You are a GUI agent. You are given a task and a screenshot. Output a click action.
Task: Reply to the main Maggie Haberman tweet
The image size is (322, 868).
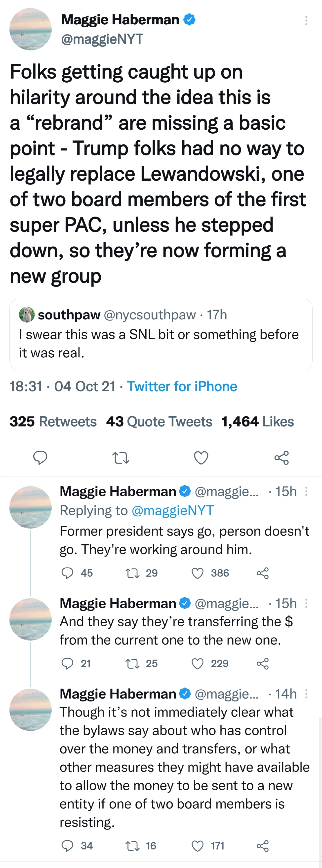[40, 458]
